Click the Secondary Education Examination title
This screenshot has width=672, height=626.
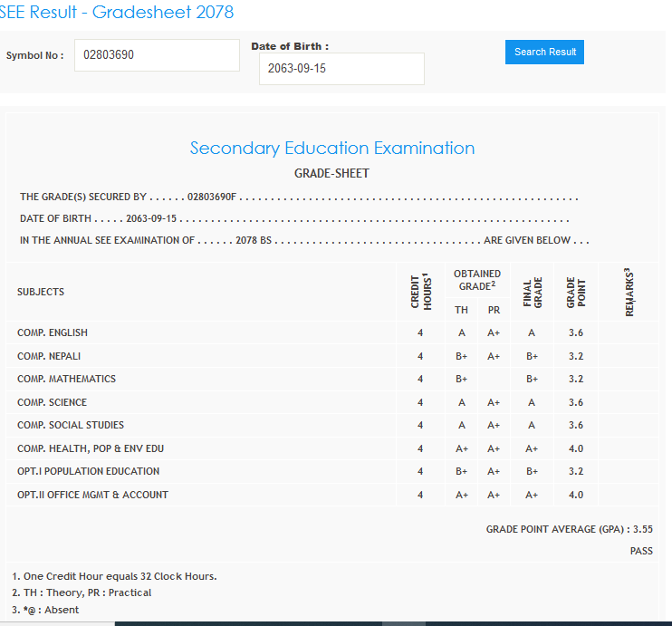coord(331,149)
